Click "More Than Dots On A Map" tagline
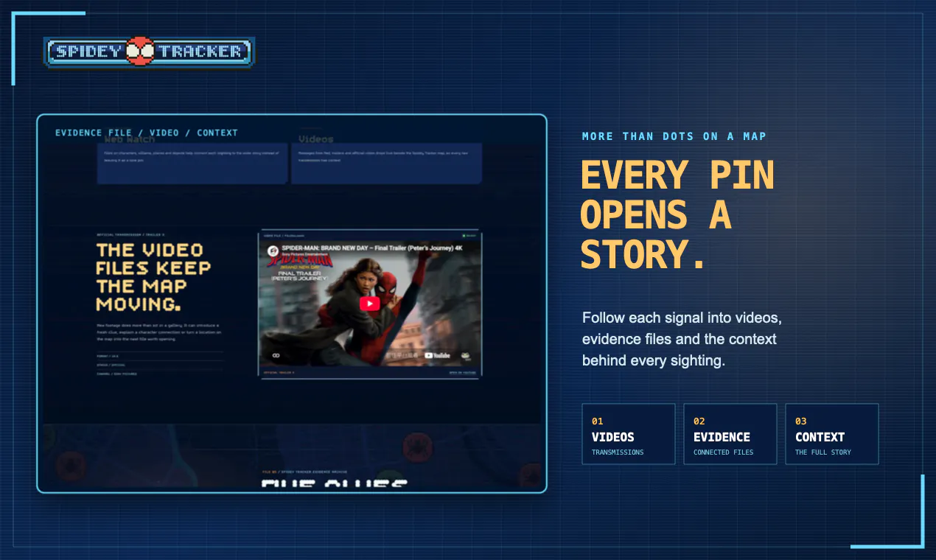Viewport: 936px width, 560px height. (x=674, y=136)
